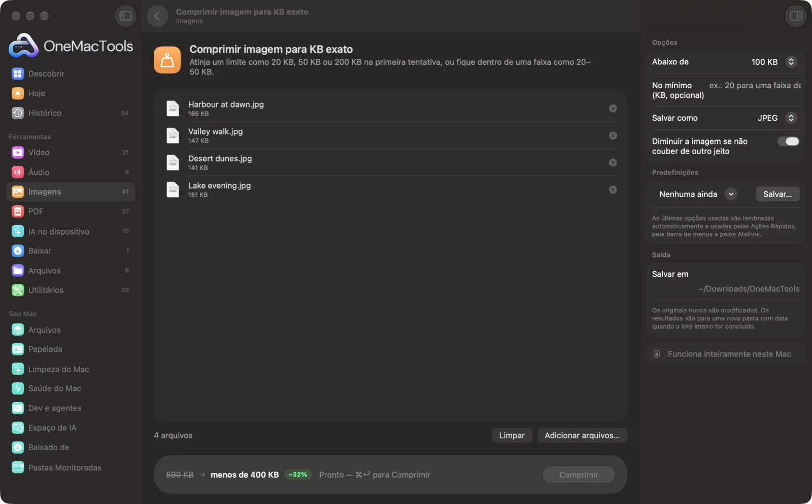Viewport: 812px width, 504px height.
Task: Open IA no dispositivo category
Action: pyautogui.click(x=71, y=231)
